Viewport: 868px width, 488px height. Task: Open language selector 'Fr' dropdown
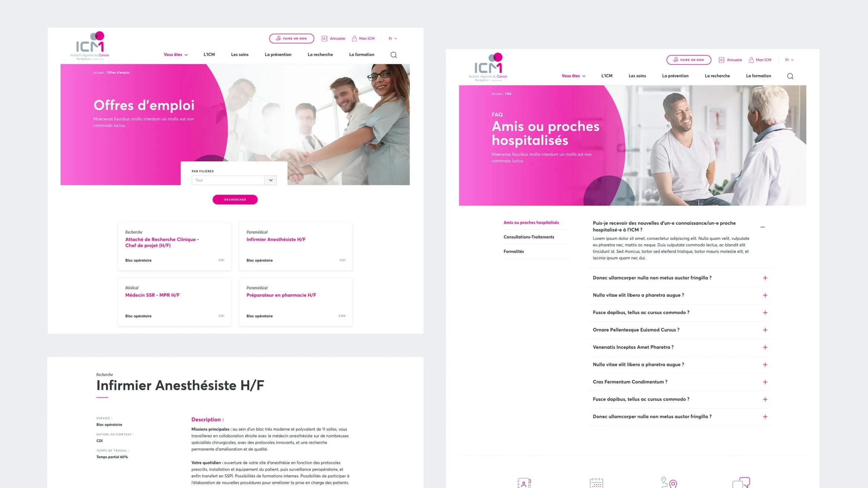[391, 38]
